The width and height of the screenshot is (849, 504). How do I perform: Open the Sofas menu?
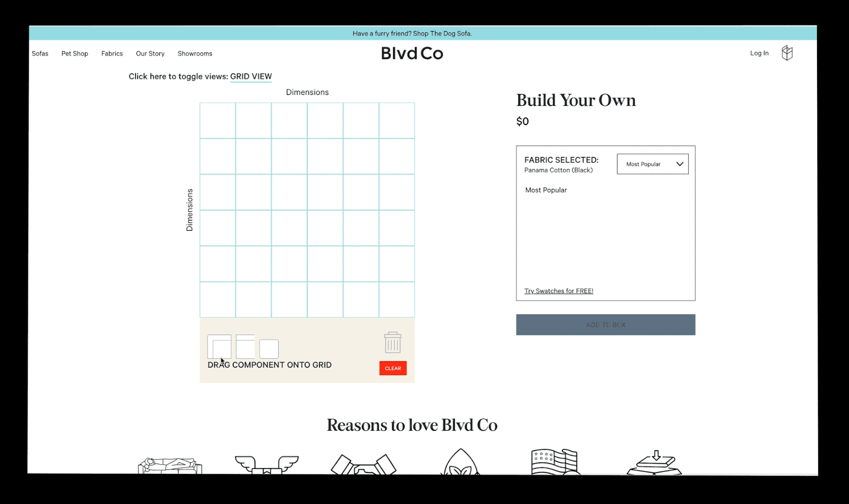point(40,53)
